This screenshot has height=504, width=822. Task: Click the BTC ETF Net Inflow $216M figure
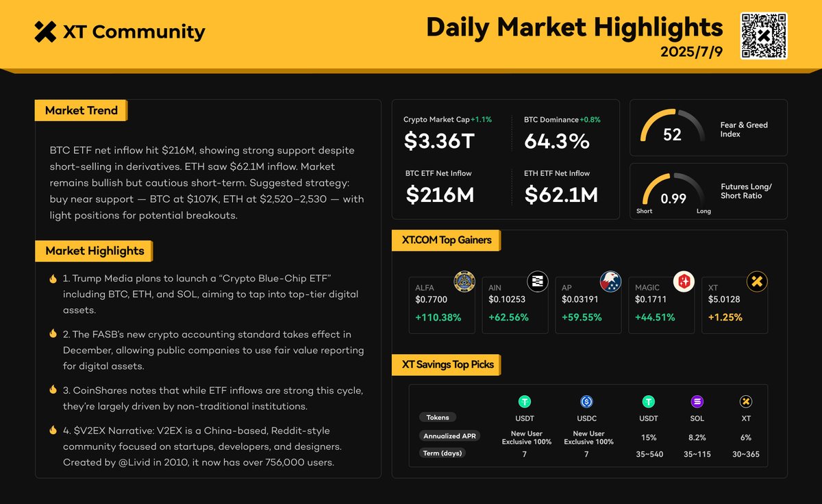tap(440, 195)
